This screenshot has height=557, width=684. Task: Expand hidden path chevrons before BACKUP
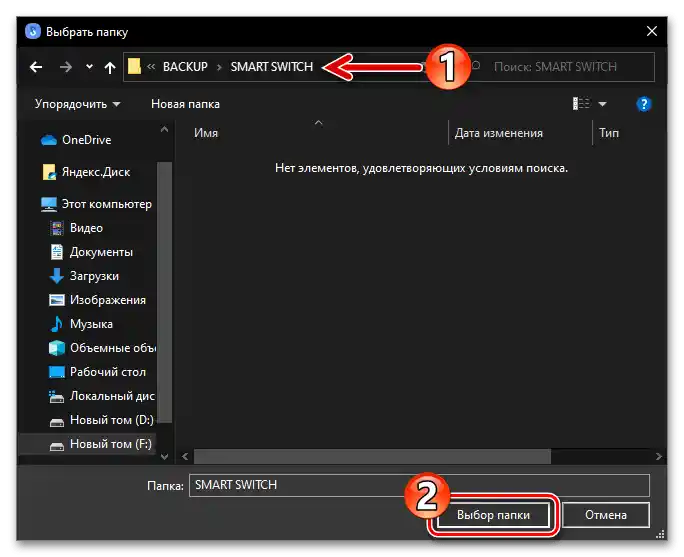click(151, 67)
